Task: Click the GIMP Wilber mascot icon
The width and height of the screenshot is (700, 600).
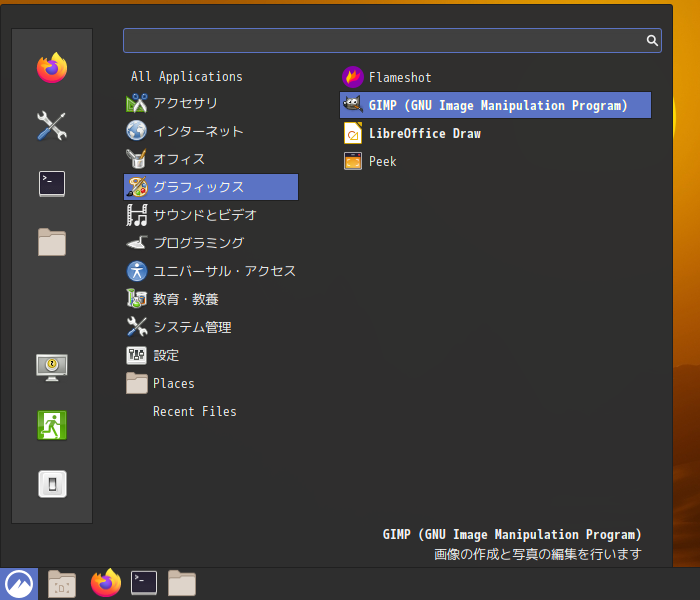Action: (x=353, y=105)
